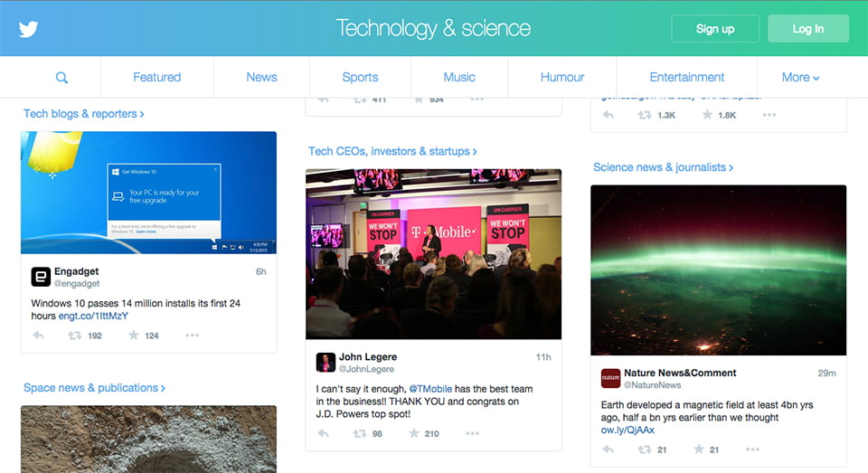The width and height of the screenshot is (868, 473).
Task: Open Science news & journalists category
Action: (663, 167)
